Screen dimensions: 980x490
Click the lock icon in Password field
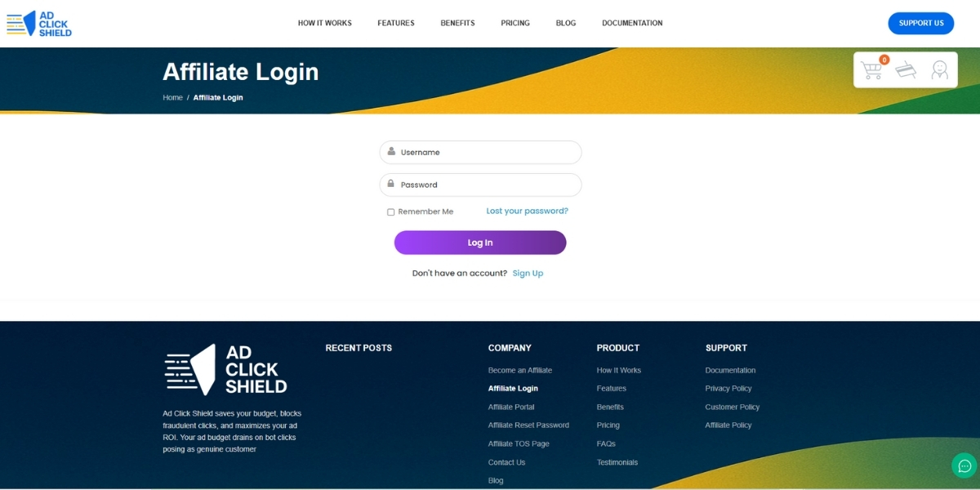click(x=391, y=184)
